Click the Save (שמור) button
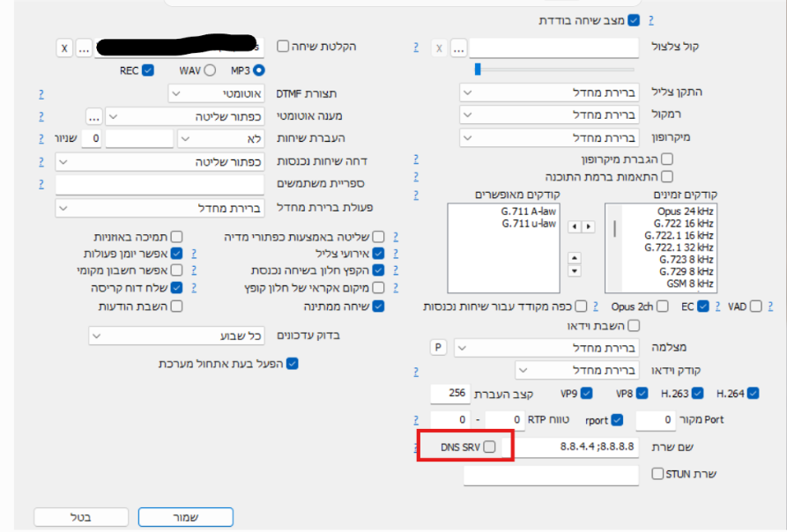Screen dimensions: 787x532 (186, 517)
